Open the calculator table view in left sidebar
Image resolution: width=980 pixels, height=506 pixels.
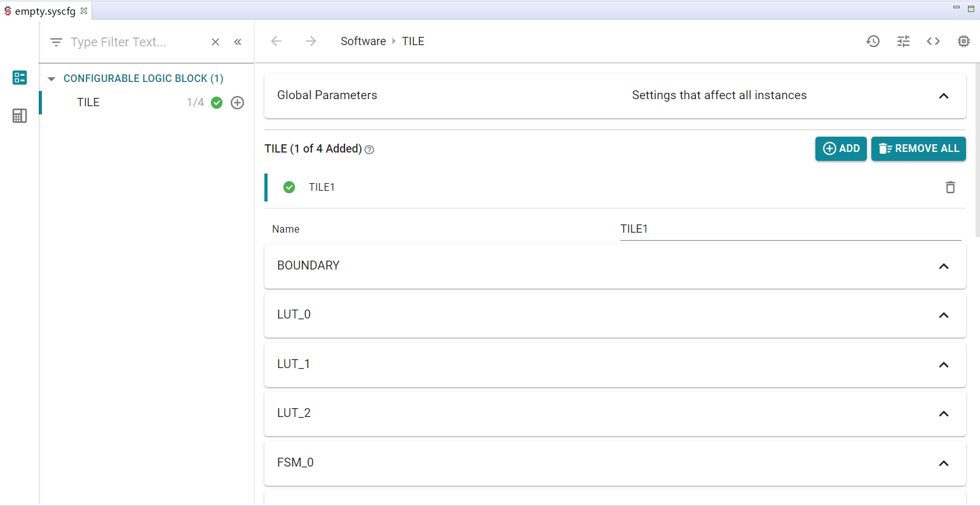tap(20, 116)
